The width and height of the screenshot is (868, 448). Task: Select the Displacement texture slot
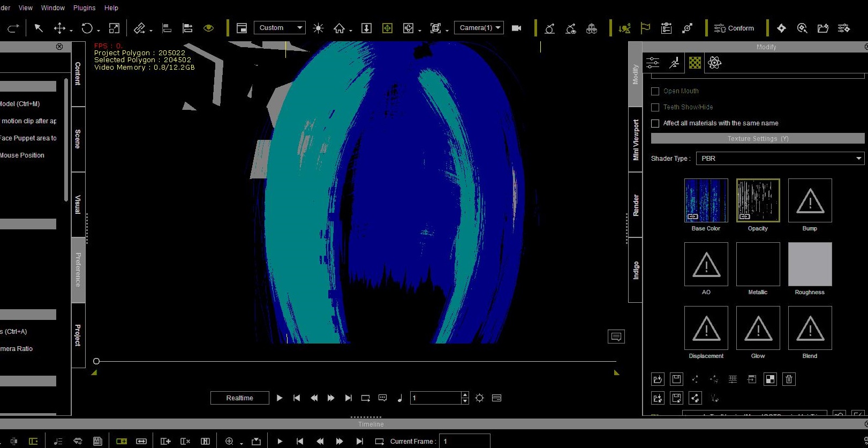point(706,328)
